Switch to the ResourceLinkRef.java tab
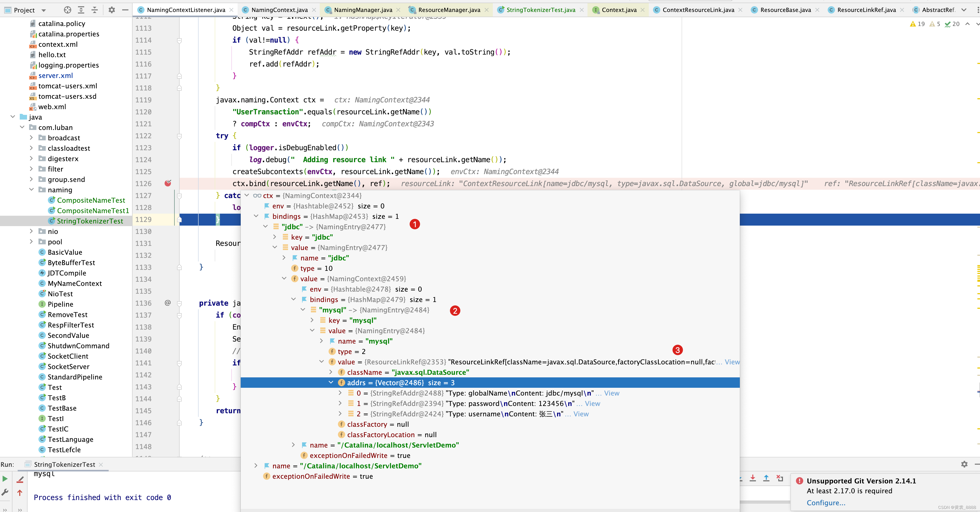980x512 pixels. point(866,10)
